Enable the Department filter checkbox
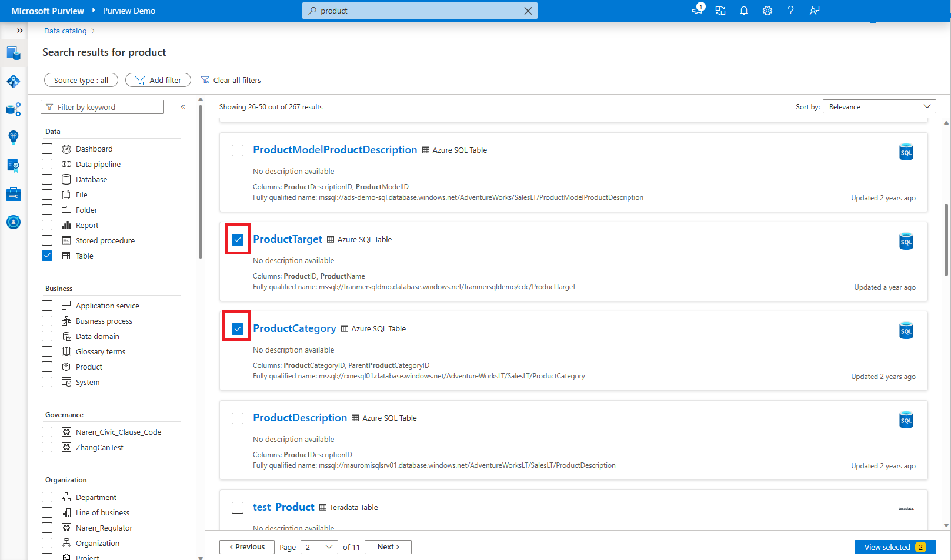The width and height of the screenshot is (951, 560). tap(47, 497)
